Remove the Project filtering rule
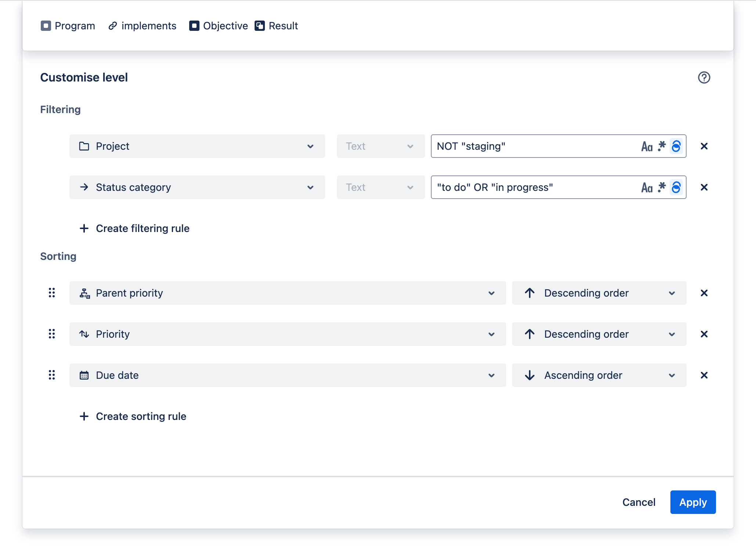The image size is (756, 551). click(x=704, y=146)
